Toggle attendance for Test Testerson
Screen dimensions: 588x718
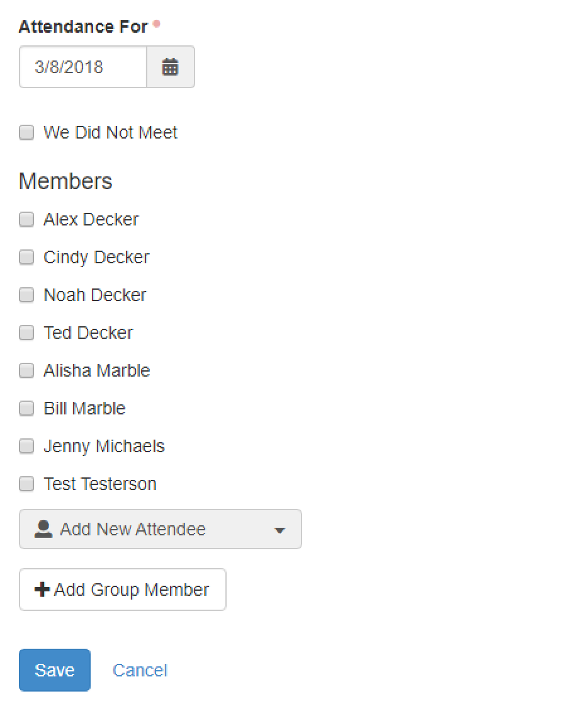pyautogui.click(x=26, y=484)
